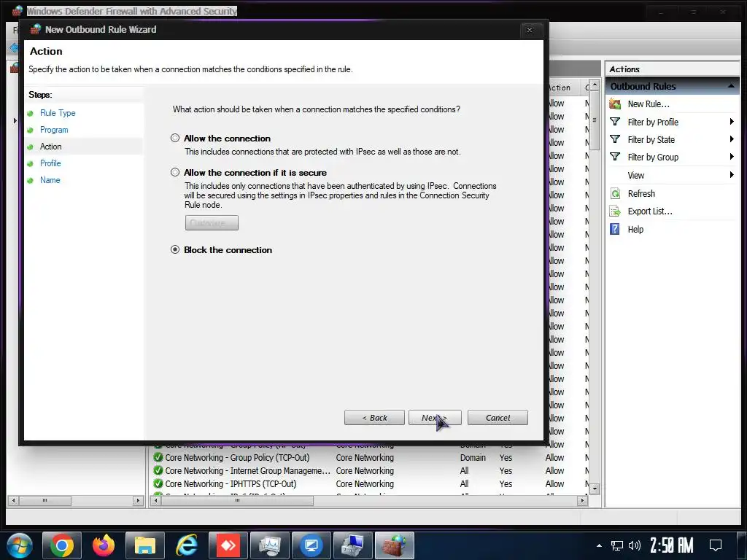This screenshot has height=560, width=747.
Task: Open the notification center icon
Action: coord(715,545)
